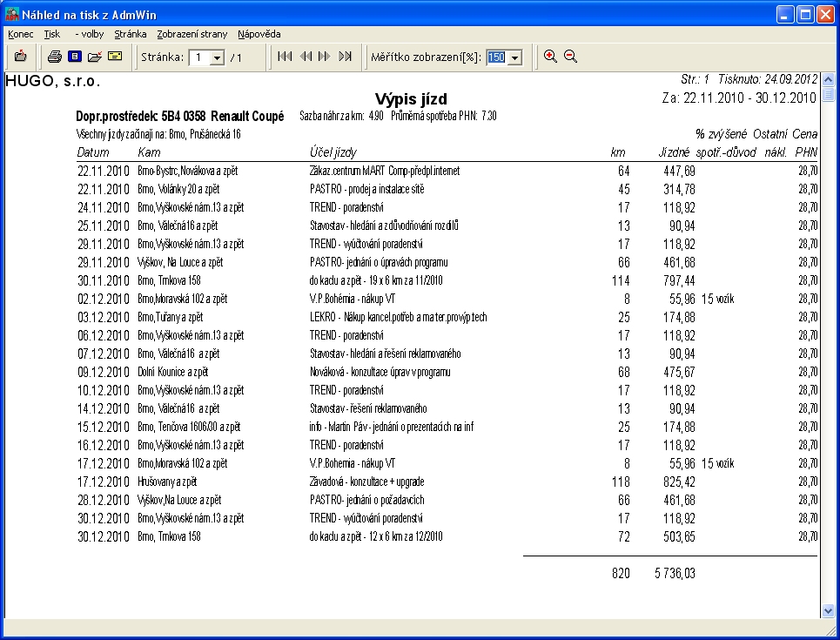Open the Zobrazení strany menu

[x=192, y=34]
